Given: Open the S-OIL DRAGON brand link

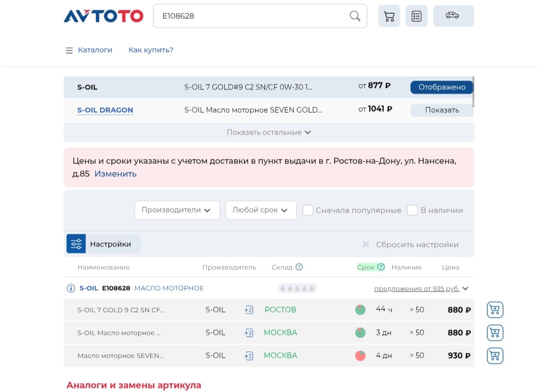Looking at the screenshot, I should tap(105, 110).
